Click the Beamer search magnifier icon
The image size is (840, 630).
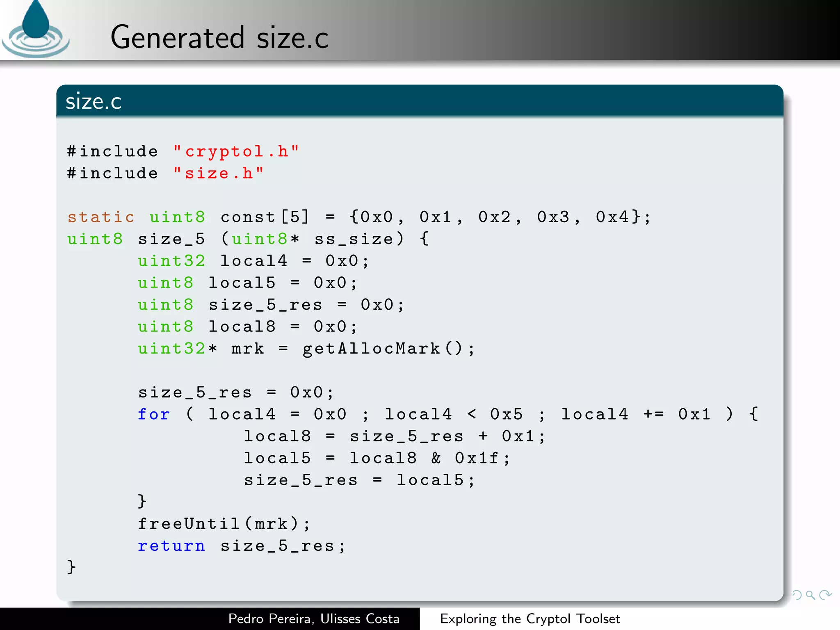[810, 595]
